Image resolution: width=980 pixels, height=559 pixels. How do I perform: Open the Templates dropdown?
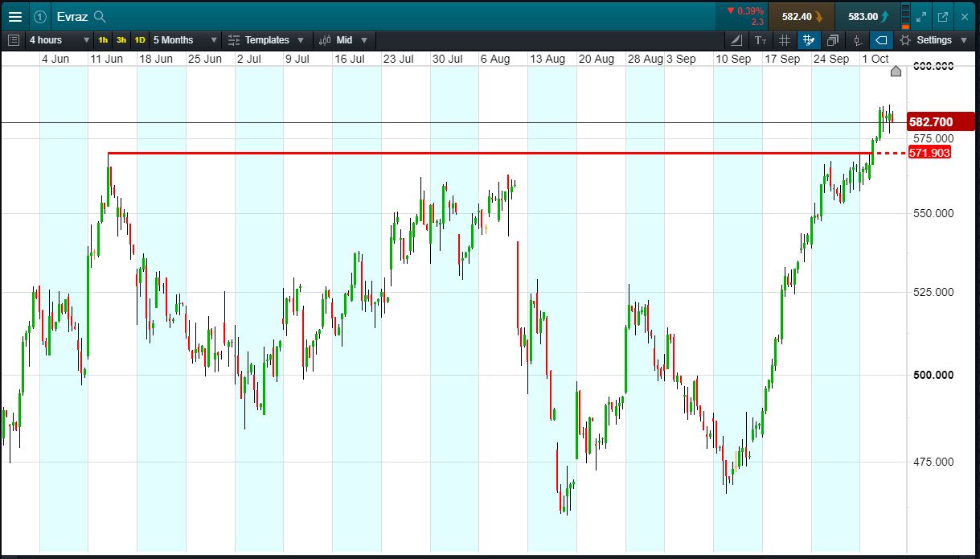[266, 39]
